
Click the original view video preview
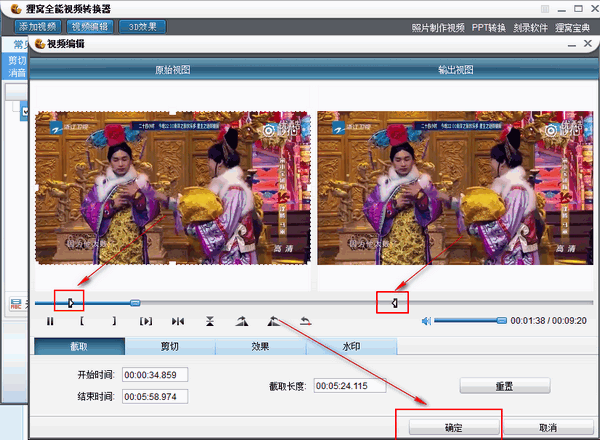[x=172, y=187]
